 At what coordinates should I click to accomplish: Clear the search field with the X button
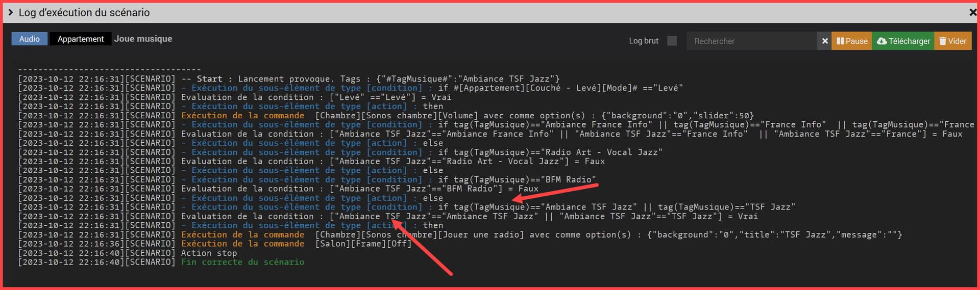coord(825,41)
